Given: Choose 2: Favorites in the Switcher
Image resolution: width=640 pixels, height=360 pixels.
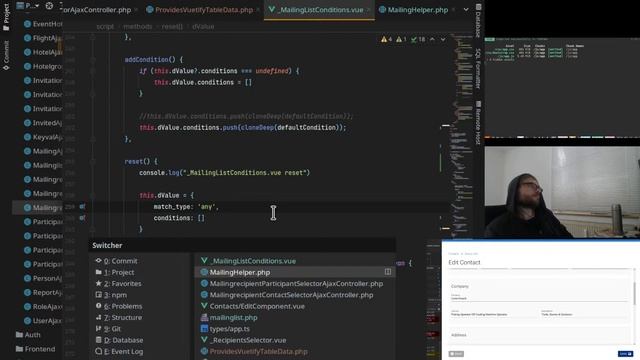Looking at the screenshot, I should point(118,283).
